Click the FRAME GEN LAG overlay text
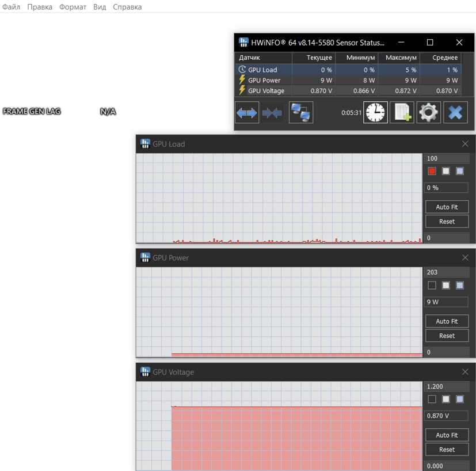Image resolution: width=476 pixels, height=471 pixels. [32, 111]
